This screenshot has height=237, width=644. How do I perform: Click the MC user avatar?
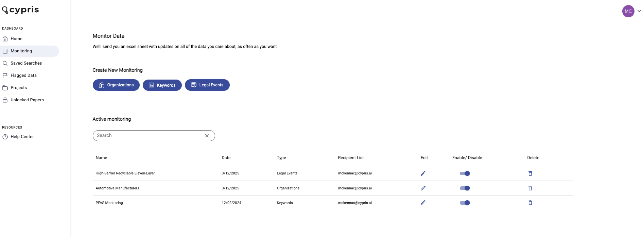click(x=628, y=11)
